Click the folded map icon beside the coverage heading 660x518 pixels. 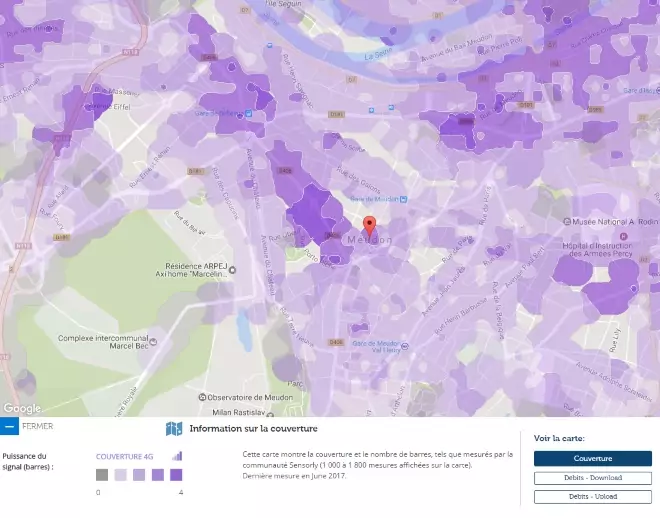[174, 429]
